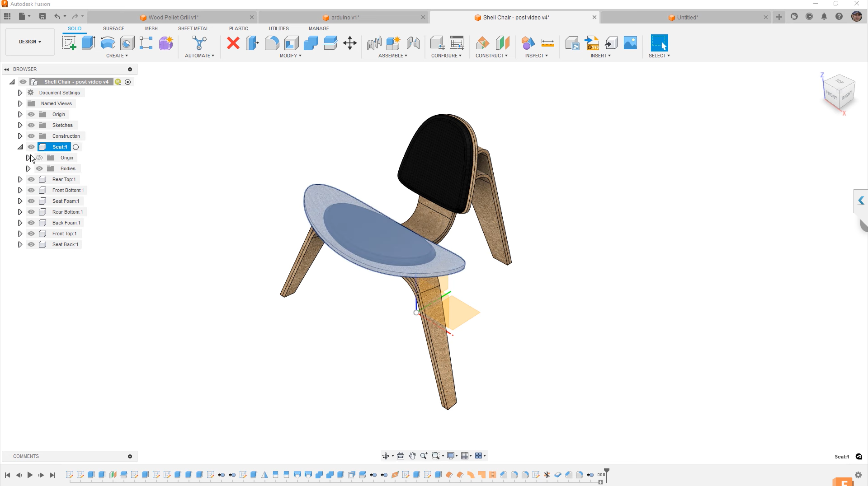Activate the Move/Copy cross-arrow tool

(x=350, y=43)
